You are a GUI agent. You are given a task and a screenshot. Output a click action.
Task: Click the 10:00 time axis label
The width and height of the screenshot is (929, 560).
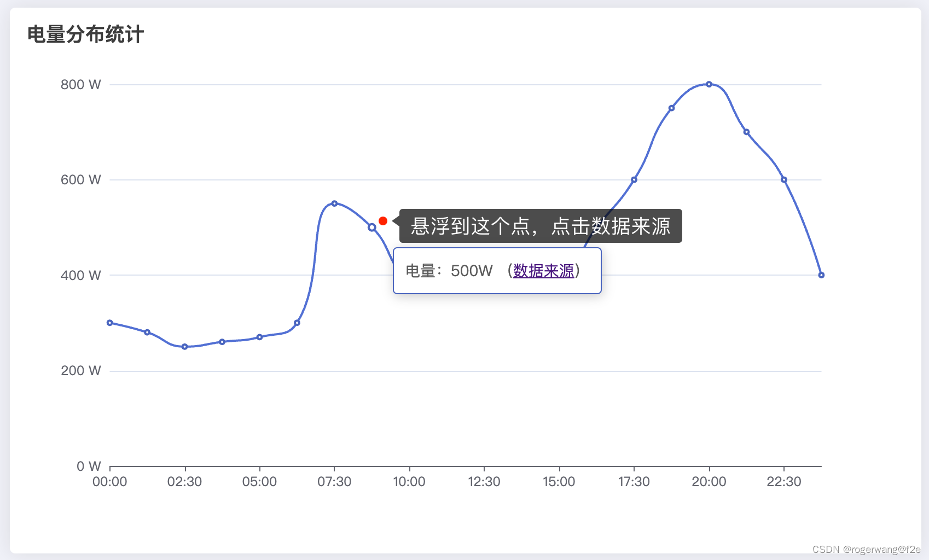pyautogui.click(x=409, y=482)
